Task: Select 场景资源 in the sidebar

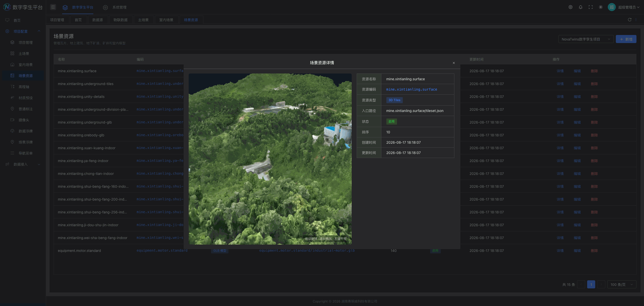Action: pos(23,75)
